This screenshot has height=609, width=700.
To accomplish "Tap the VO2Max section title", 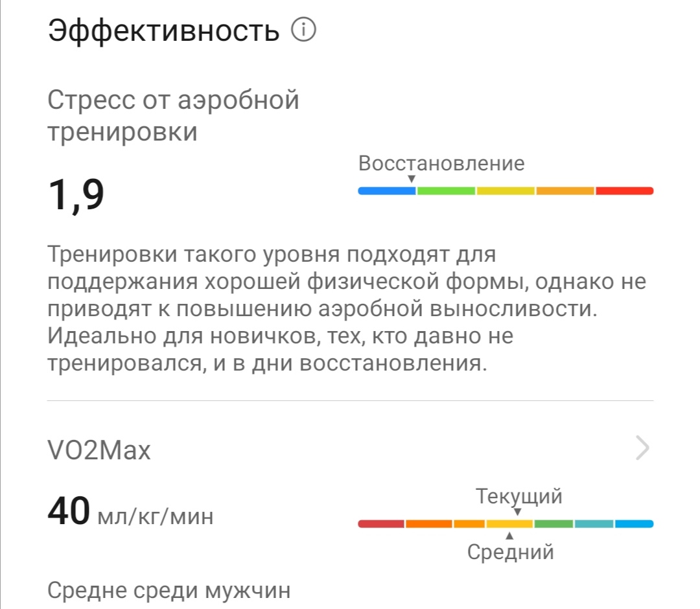I will point(99,450).
